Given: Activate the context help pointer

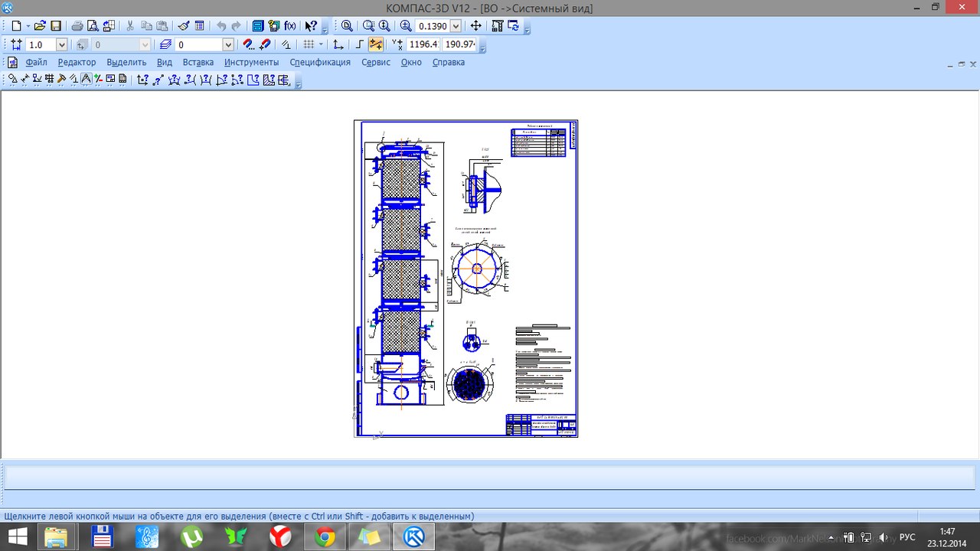Looking at the screenshot, I should [x=311, y=25].
